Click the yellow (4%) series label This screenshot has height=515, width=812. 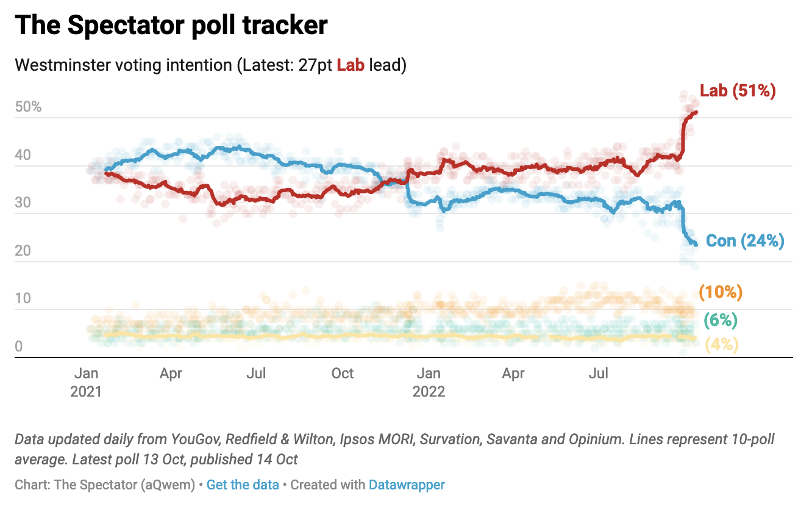(722, 345)
